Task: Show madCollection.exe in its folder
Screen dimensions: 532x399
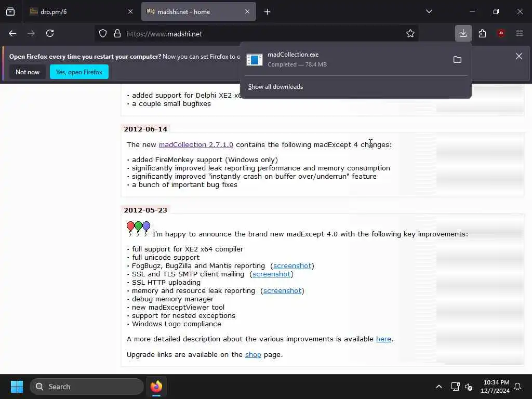Action: 457,60
